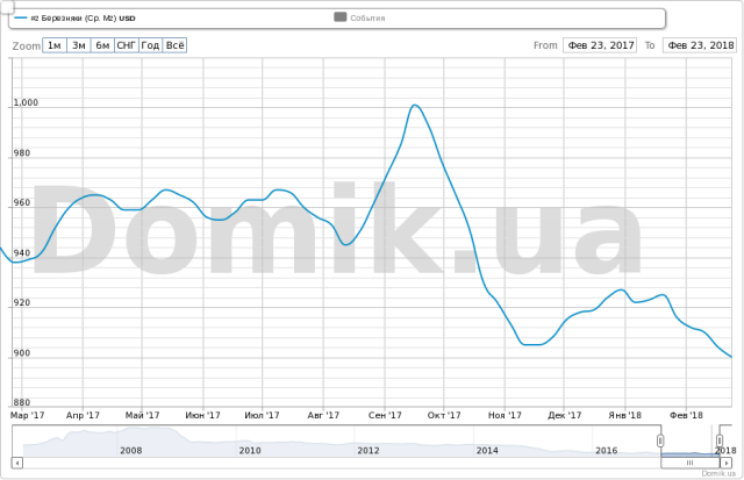The width and height of the screenshot is (744, 480).
Task: Edit the From date field
Action: tap(600, 46)
